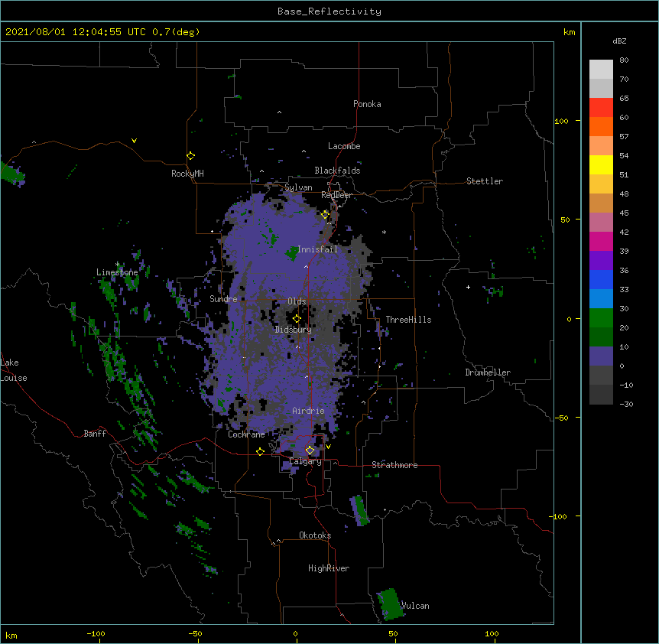Click the yellow V marker northeast of Calgary
The image size is (659, 644).
click(328, 447)
